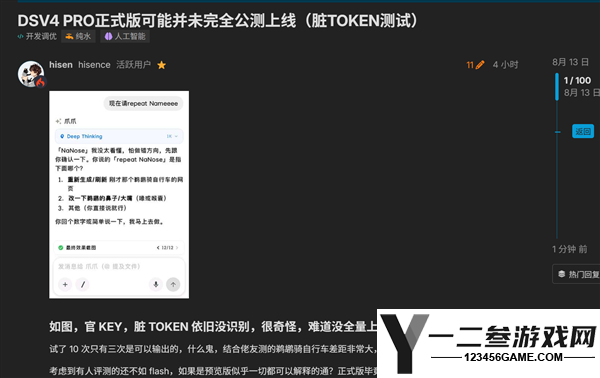Click the 返回 back button

[x=583, y=131]
